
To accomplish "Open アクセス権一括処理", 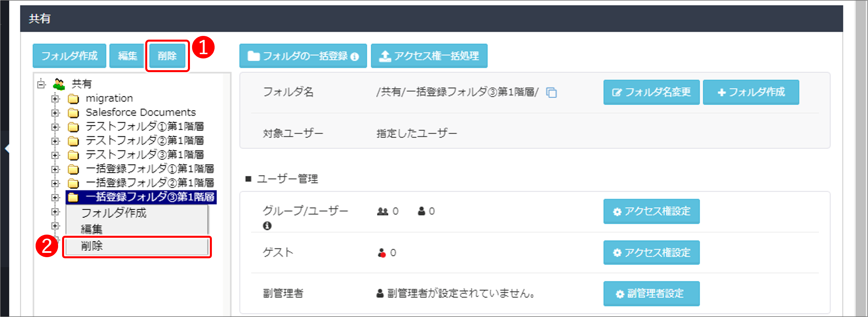I will coord(429,56).
